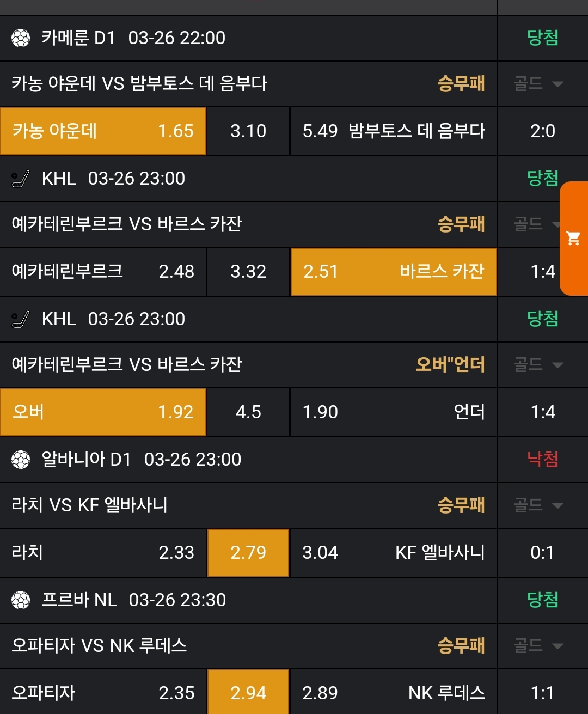The height and width of the screenshot is (714, 588).
Task: Toggle the highlighted 2.79 draw odds
Action: tap(248, 553)
